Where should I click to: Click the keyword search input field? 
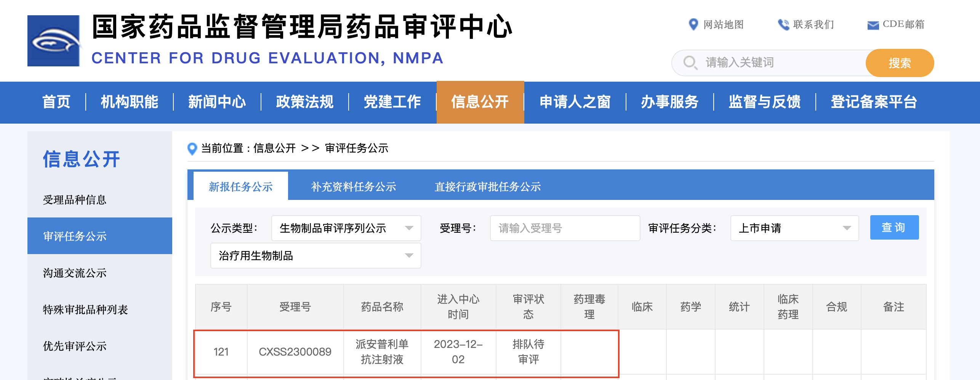781,63
